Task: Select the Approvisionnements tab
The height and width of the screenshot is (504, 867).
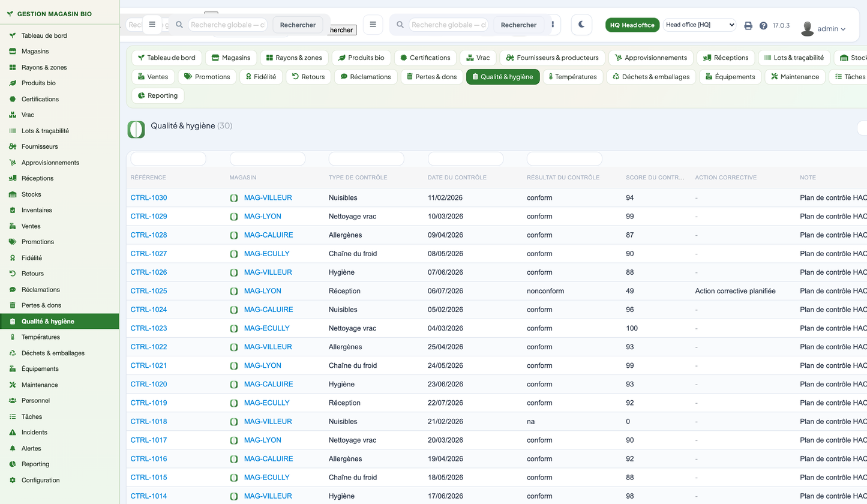Action: point(650,58)
